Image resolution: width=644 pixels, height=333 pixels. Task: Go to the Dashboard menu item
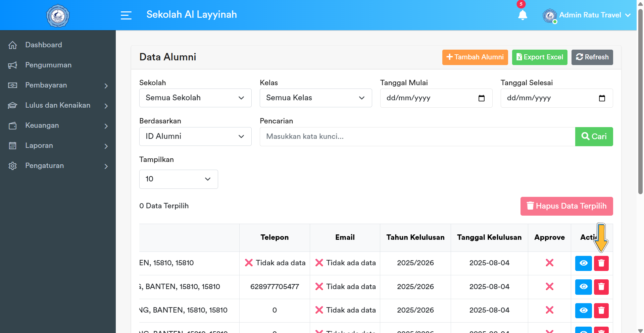point(43,45)
